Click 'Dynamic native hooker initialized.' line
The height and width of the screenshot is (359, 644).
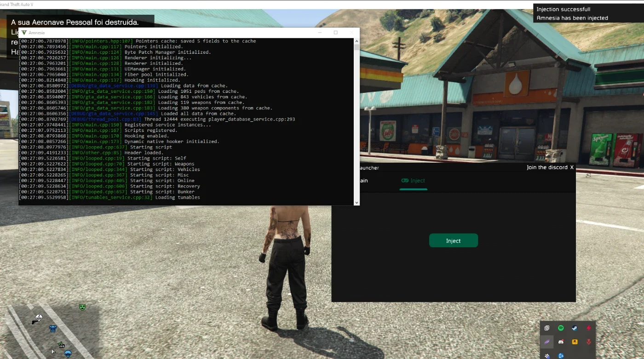point(119,142)
